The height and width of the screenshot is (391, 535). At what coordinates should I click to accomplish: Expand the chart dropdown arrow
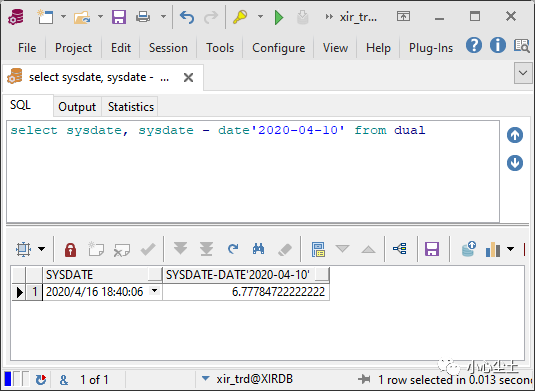pos(510,249)
